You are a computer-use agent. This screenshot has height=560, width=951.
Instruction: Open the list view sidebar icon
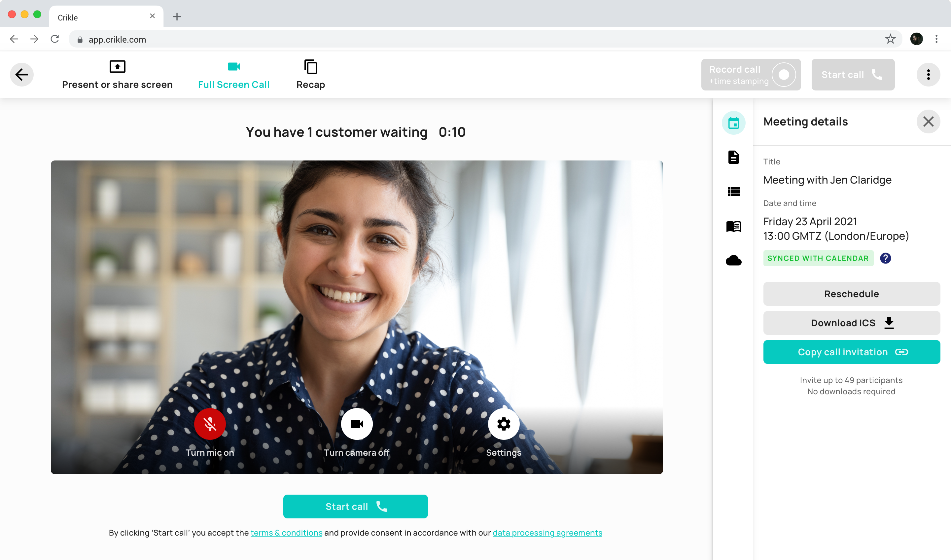pyautogui.click(x=733, y=192)
